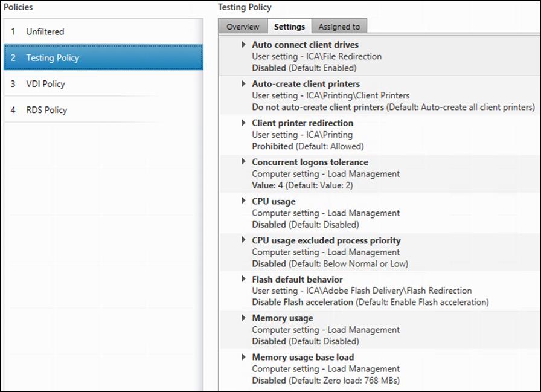Expand the Auto-create client printers setting
Viewport: 541px width, 392px height.
244,84
